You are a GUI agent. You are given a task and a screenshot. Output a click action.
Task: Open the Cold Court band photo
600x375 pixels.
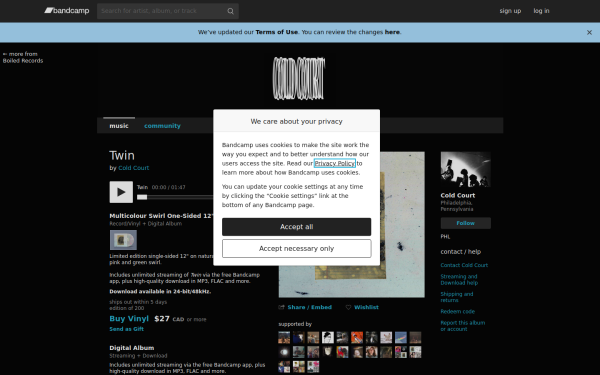click(x=465, y=170)
